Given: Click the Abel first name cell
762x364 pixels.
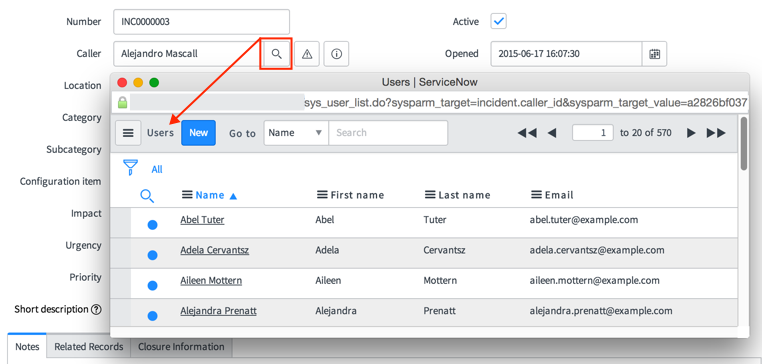Looking at the screenshot, I should click(325, 220).
